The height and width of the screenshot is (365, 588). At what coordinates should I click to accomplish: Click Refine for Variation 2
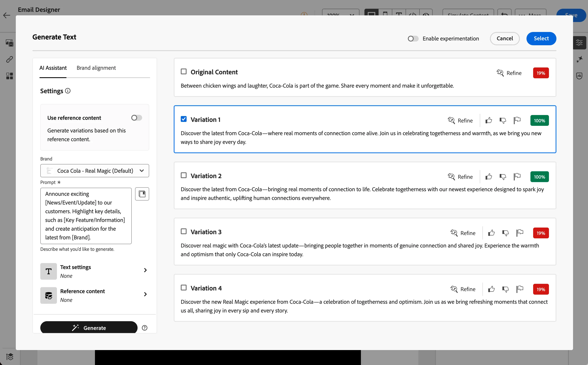460,177
